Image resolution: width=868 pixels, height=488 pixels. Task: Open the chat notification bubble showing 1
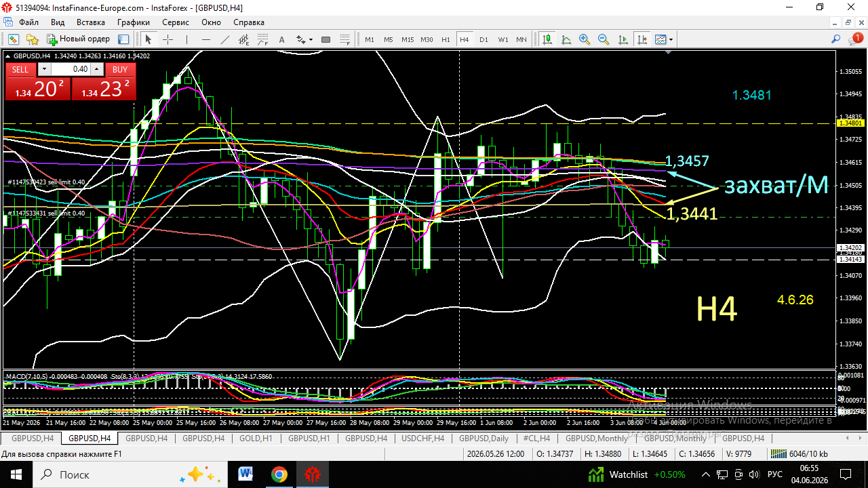[x=856, y=39]
